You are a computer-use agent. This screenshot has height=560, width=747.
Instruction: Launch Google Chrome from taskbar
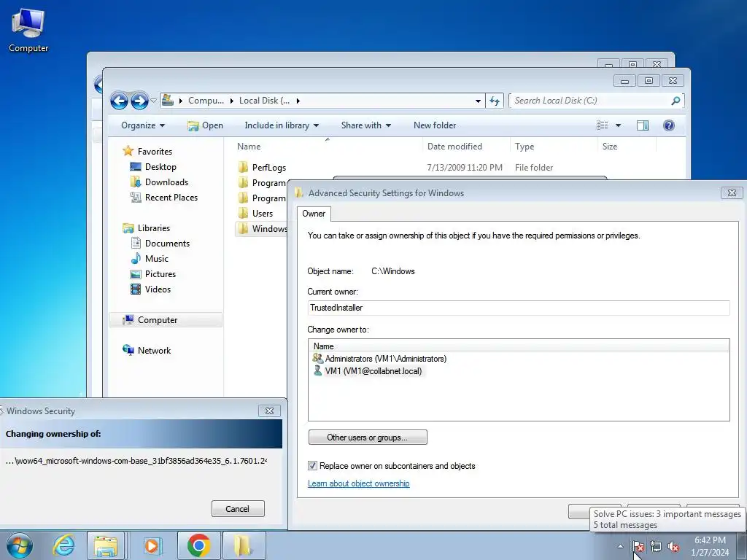(x=198, y=545)
